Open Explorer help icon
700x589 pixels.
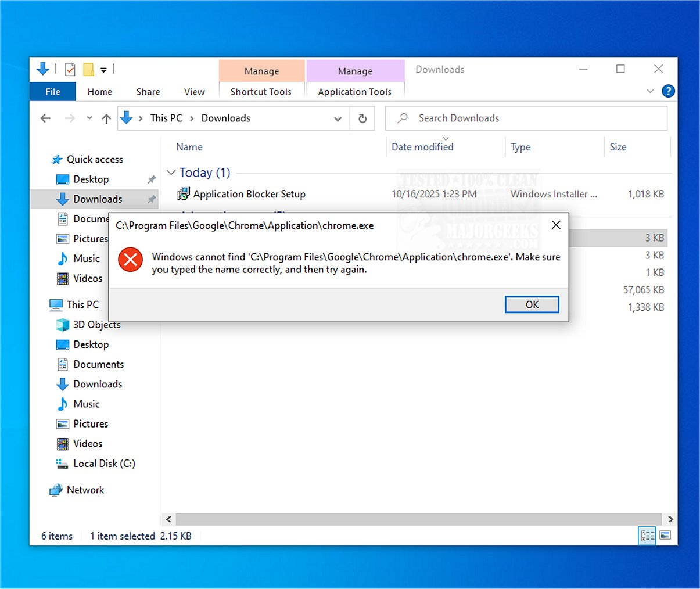(x=669, y=91)
